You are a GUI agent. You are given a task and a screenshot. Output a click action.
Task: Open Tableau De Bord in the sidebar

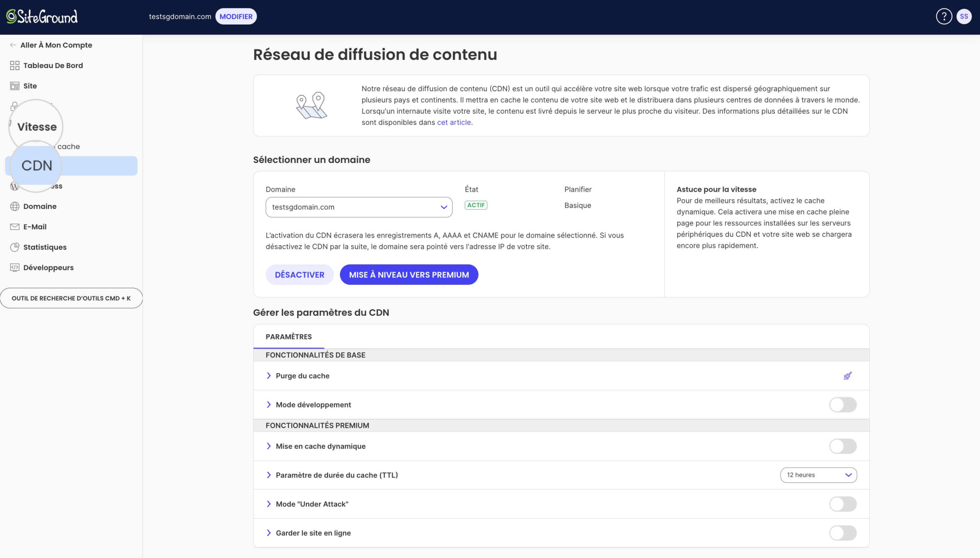click(53, 65)
